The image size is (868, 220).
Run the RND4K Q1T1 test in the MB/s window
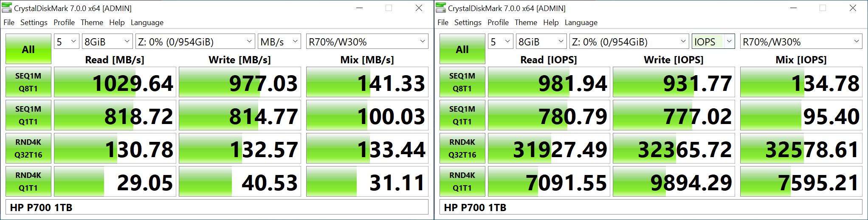(28, 182)
